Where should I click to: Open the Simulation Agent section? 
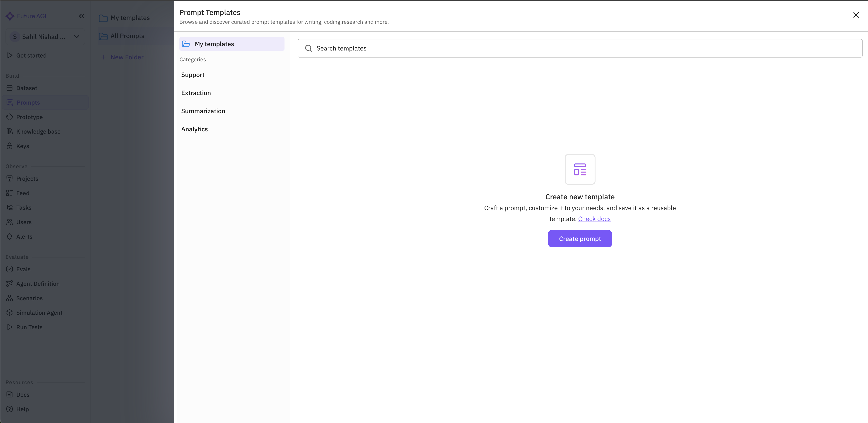(x=39, y=312)
